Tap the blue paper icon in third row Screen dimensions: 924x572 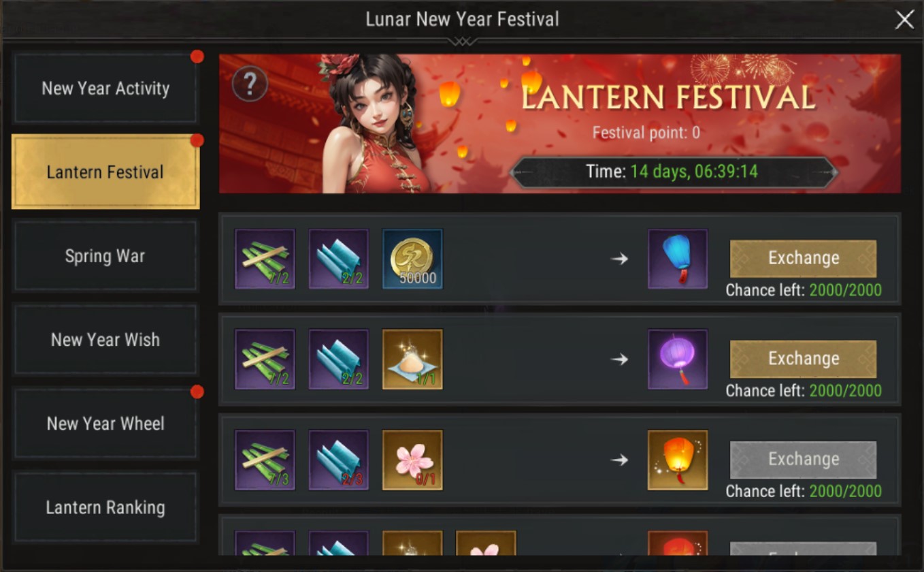(x=339, y=460)
